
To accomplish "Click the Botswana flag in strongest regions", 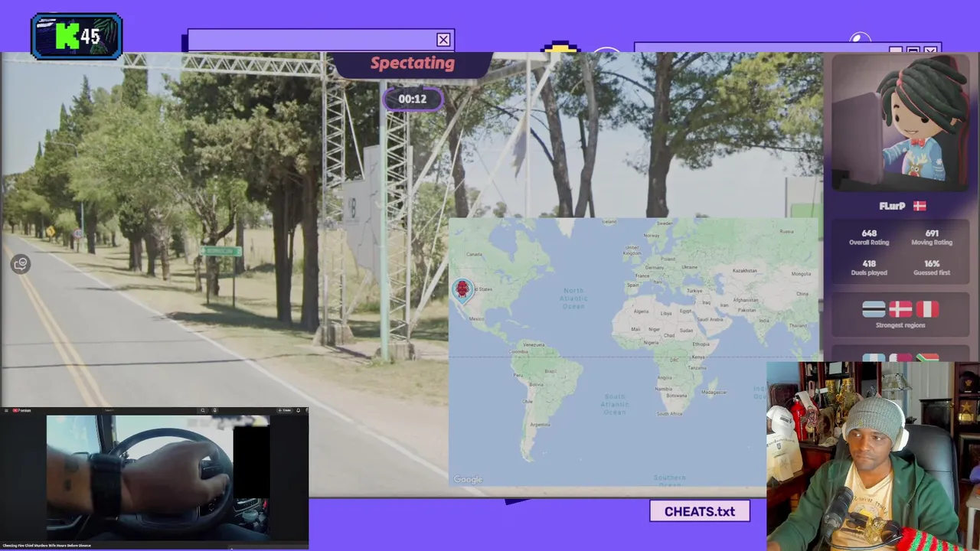I will click(x=874, y=309).
